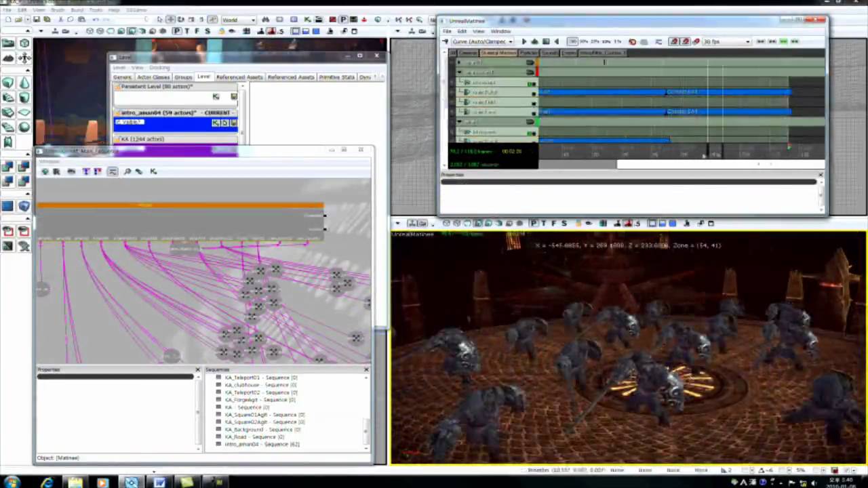Image resolution: width=868 pixels, height=488 pixels.
Task: Click the red record icon in Matinee toolbar
Action: click(x=632, y=41)
